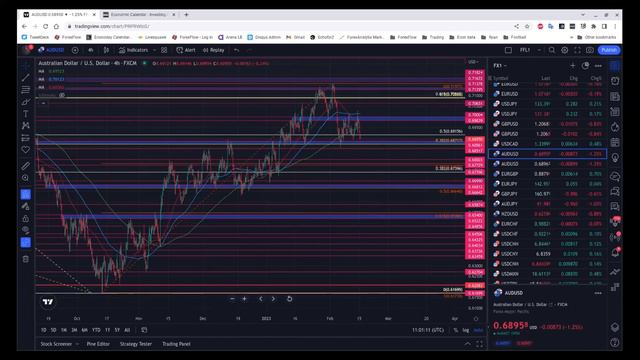
Task: Toggle hide all drawings eye icon
Action: pos(26,230)
